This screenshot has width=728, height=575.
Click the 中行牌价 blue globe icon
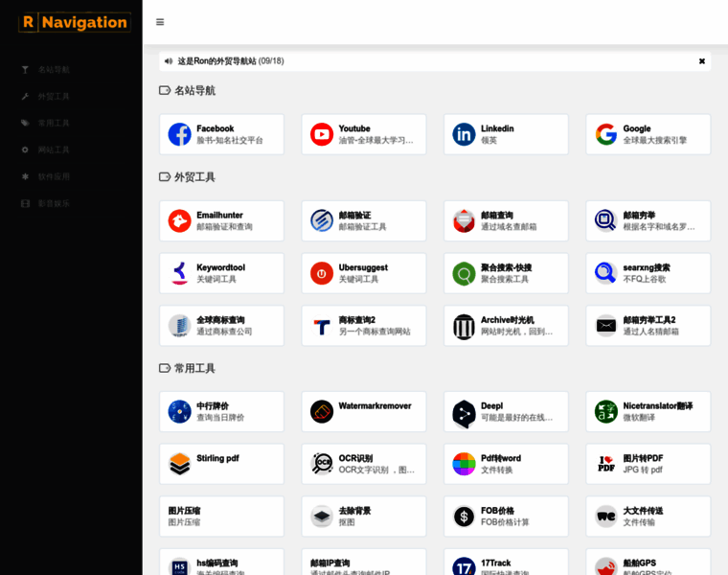tap(180, 411)
